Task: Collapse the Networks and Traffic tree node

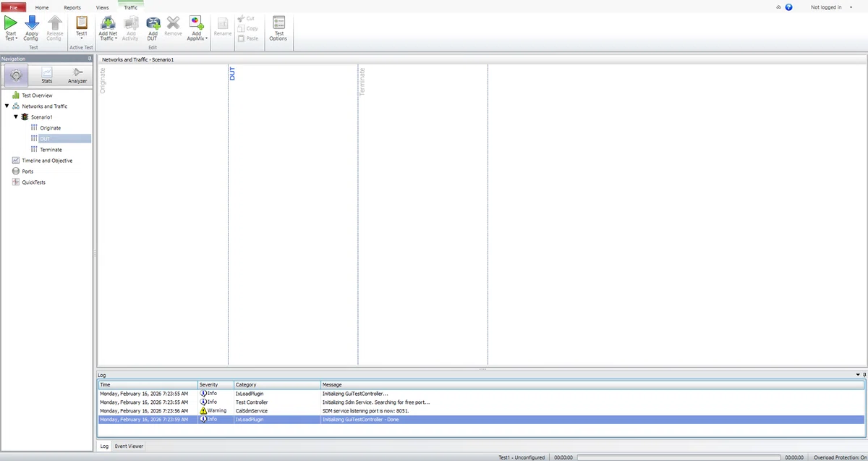Action: coord(7,106)
